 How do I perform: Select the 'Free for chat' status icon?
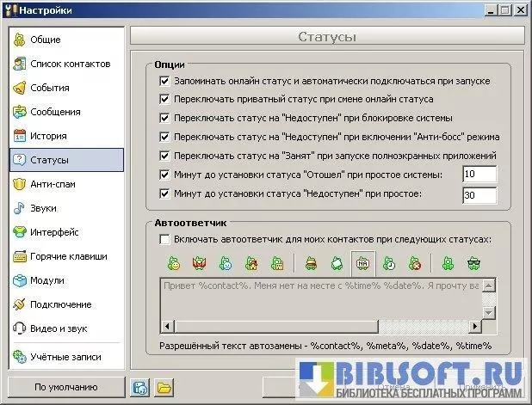[176, 262]
